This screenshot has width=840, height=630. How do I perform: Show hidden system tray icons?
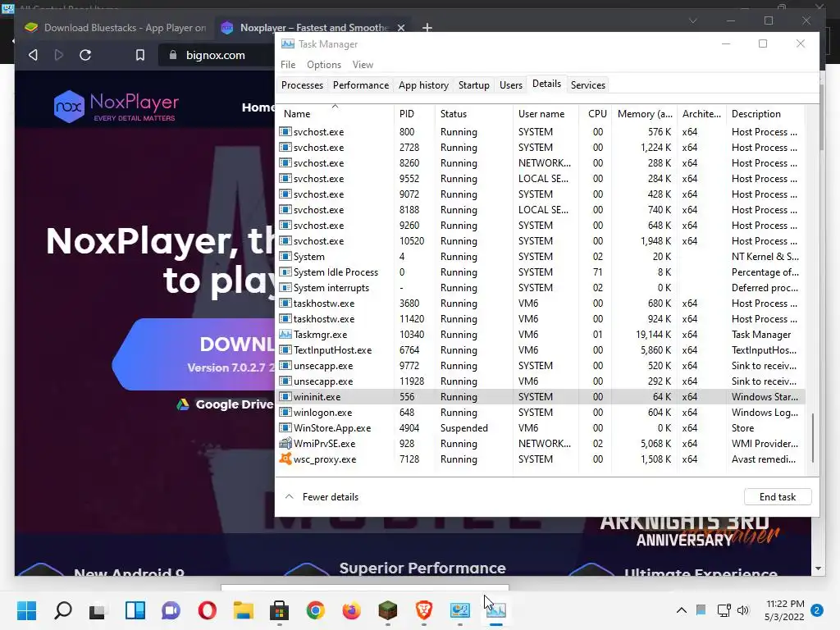click(x=682, y=610)
